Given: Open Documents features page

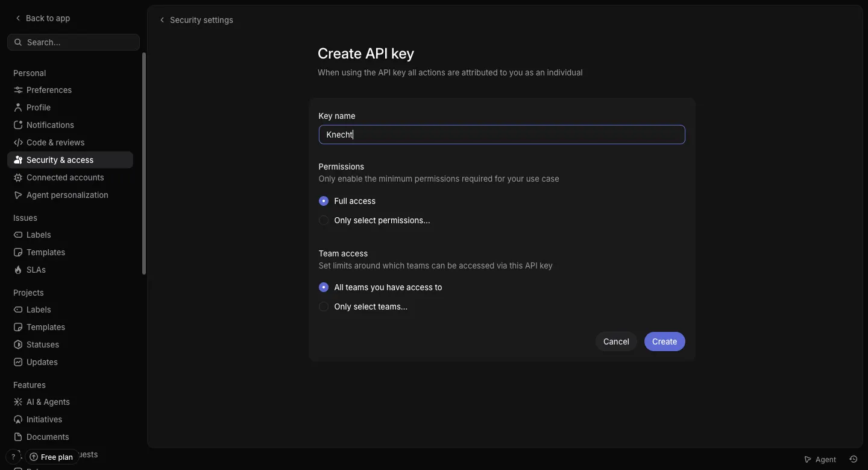Looking at the screenshot, I should point(70,437).
